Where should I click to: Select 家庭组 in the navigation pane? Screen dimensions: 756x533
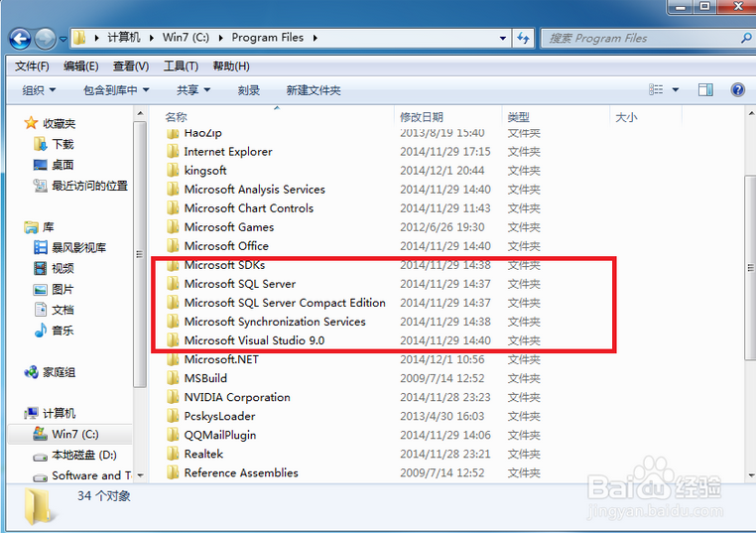click(59, 372)
